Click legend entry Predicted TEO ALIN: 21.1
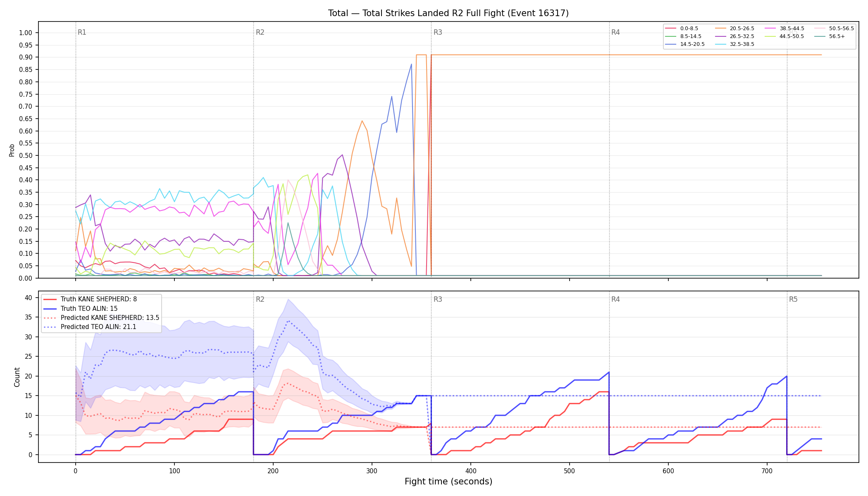The width and height of the screenshot is (868, 496). click(x=98, y=327)
